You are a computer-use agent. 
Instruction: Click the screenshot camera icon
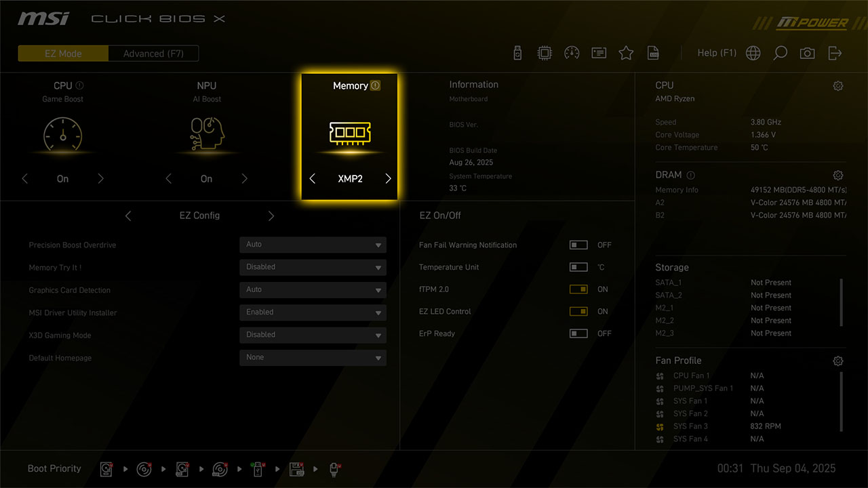click(807, 54)
